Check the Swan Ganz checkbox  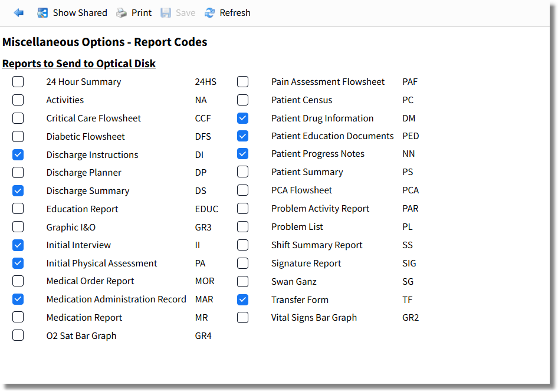(x=242, y=281)
